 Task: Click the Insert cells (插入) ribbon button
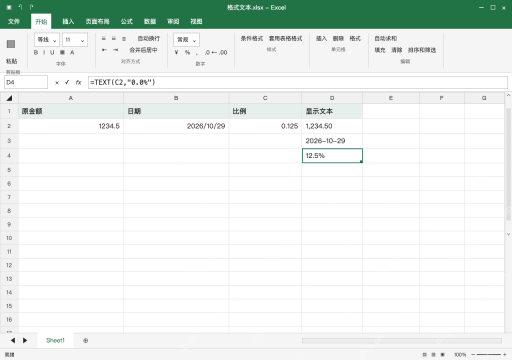321,39
